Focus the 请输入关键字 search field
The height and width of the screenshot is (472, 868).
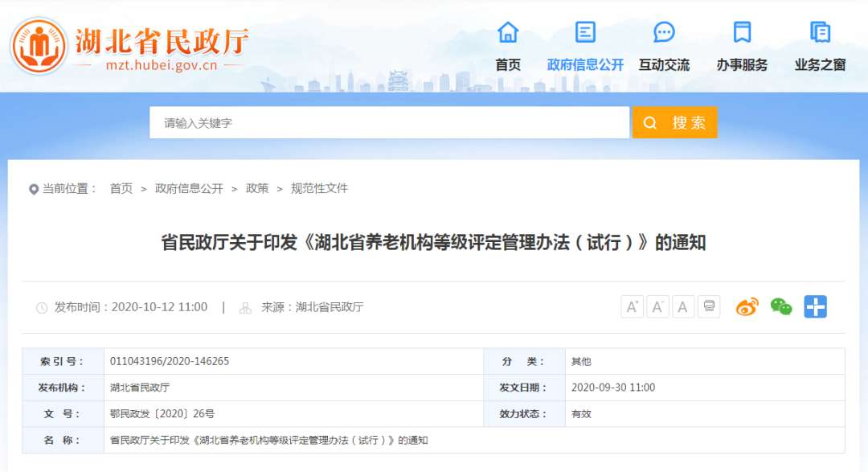coord(389,123)
